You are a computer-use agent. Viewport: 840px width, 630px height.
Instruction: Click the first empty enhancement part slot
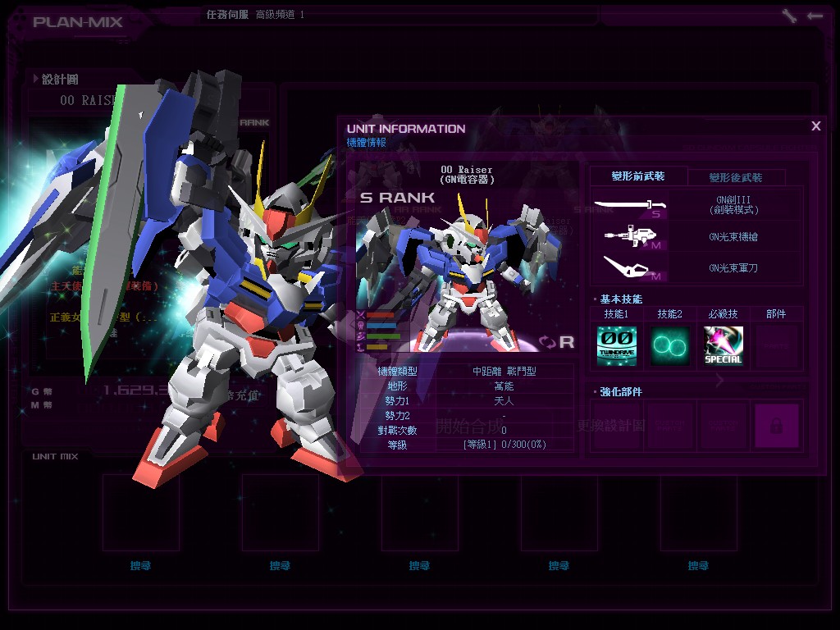point(616,426)
